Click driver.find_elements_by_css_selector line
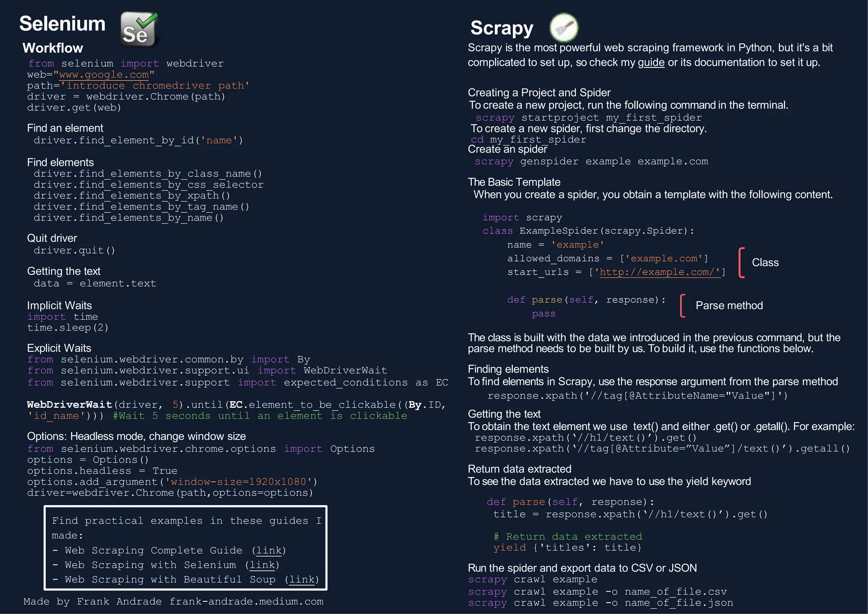 148,185
